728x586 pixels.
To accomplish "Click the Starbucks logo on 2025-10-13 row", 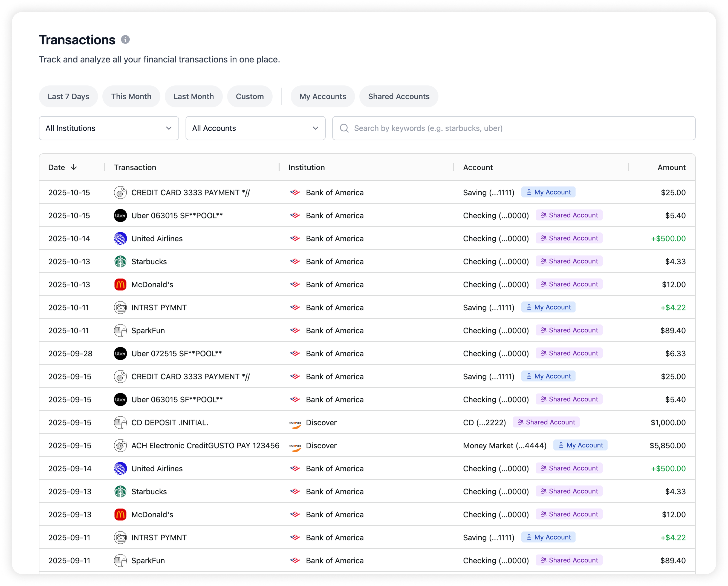I will [120, 262].
